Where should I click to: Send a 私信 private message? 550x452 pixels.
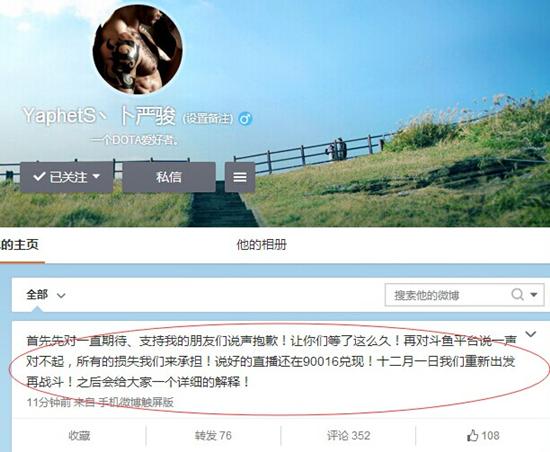tap(169, 177)
